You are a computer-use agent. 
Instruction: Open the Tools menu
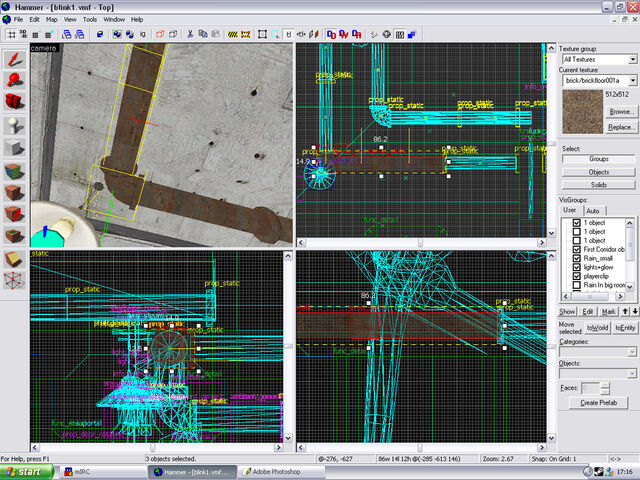90,20
